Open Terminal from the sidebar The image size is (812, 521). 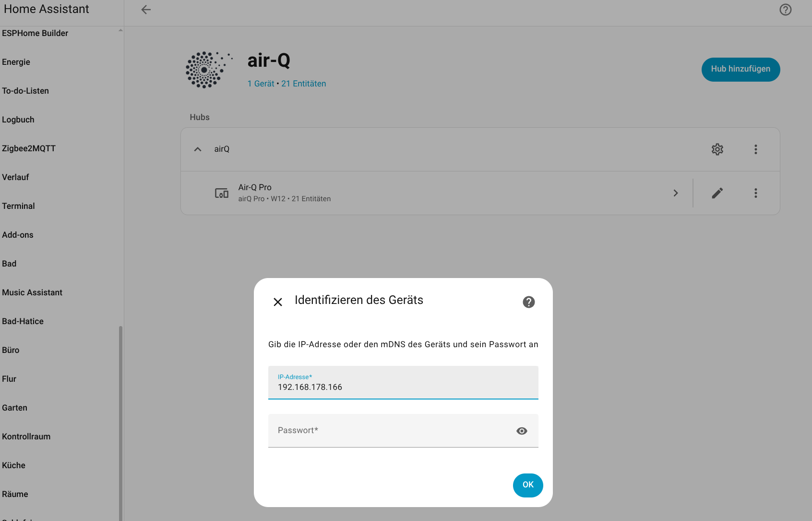(x=18, y=206)
